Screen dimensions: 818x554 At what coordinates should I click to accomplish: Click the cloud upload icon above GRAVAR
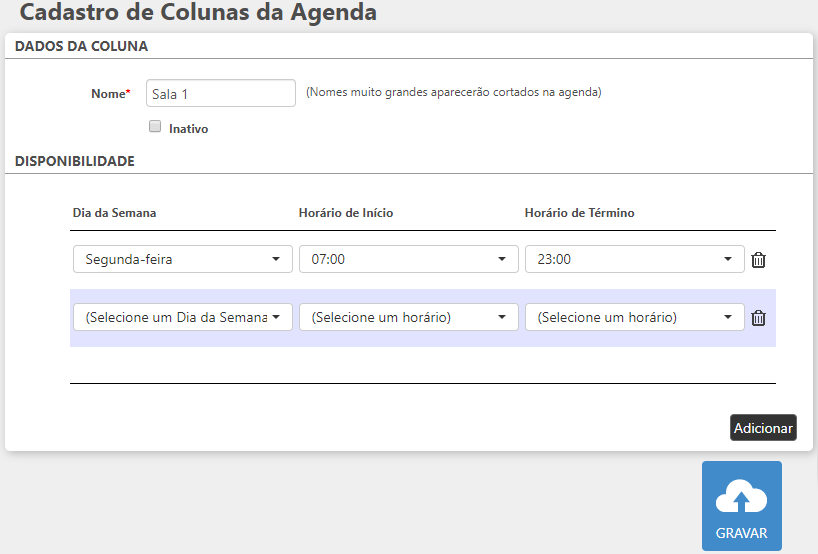click(741, 497)
